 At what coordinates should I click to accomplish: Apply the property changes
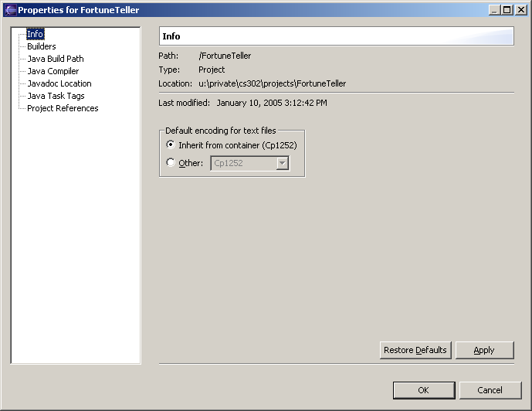click(484, 350)
